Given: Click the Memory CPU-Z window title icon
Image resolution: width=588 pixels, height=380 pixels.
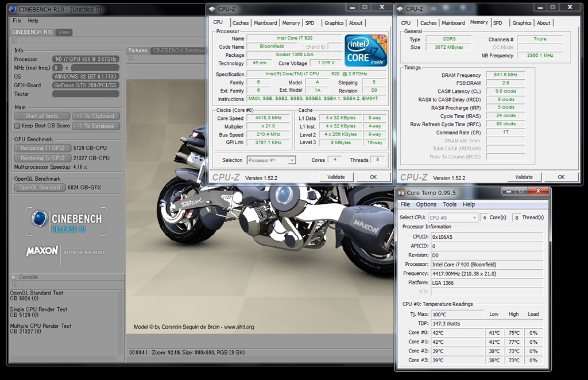Looking at the screenshot, I should click(x=400, y=9).
